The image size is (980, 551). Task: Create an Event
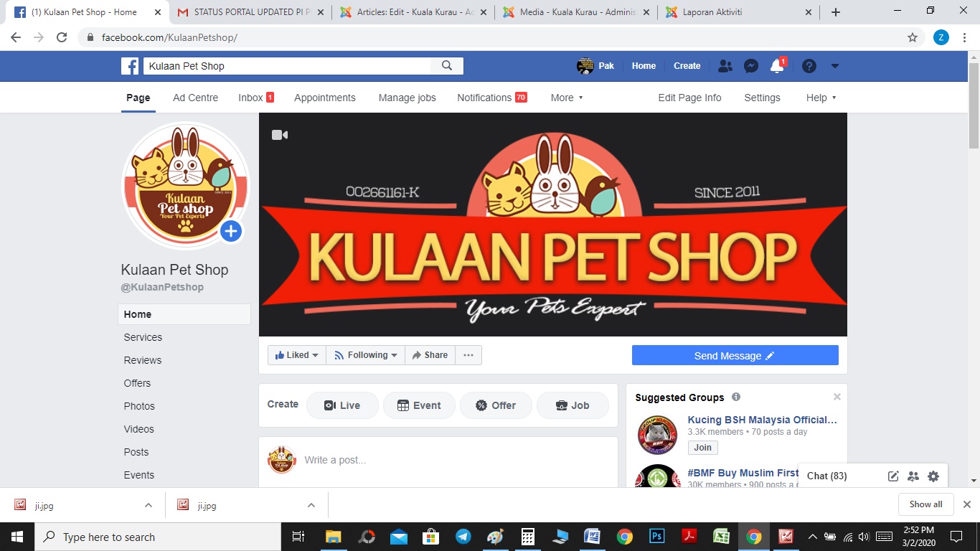pyautogui.click(x=419, y=405)
